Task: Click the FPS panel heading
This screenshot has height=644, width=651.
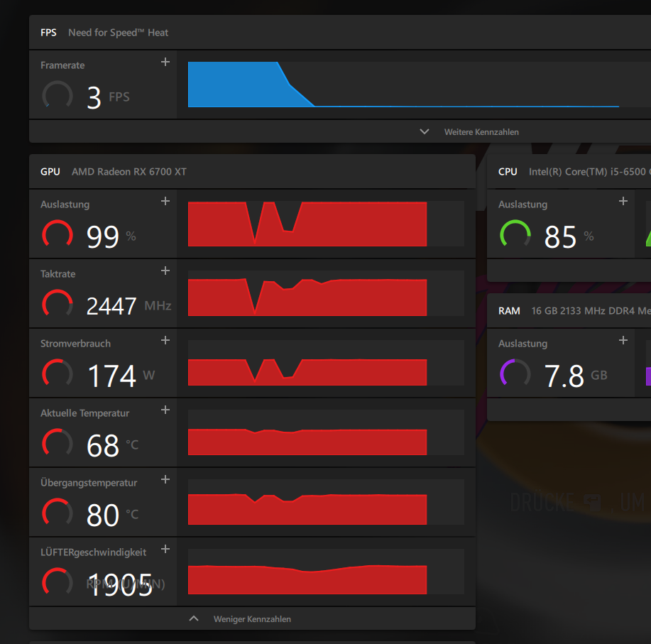Action: 48,33
